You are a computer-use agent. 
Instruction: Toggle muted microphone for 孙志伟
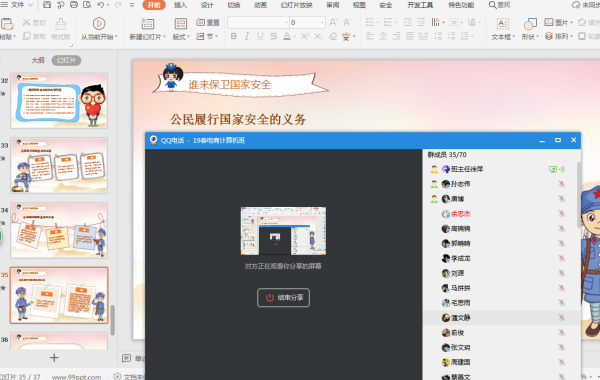click(561, 184)
